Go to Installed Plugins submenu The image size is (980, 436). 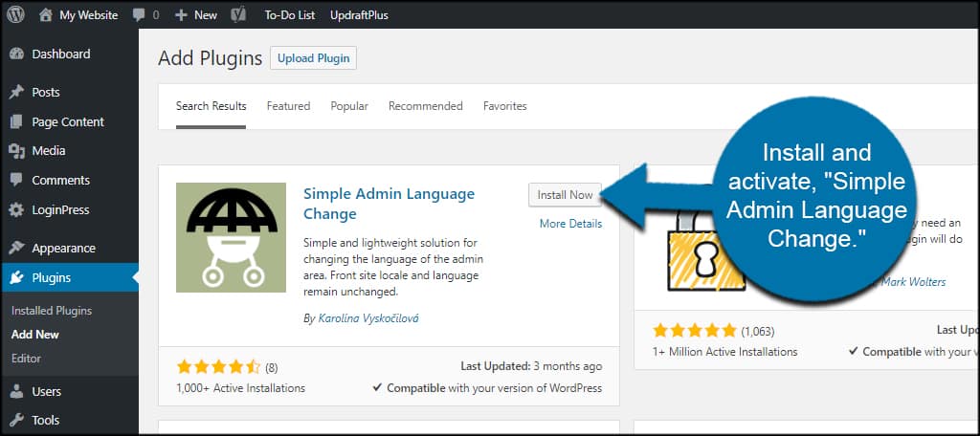point(52,311)
